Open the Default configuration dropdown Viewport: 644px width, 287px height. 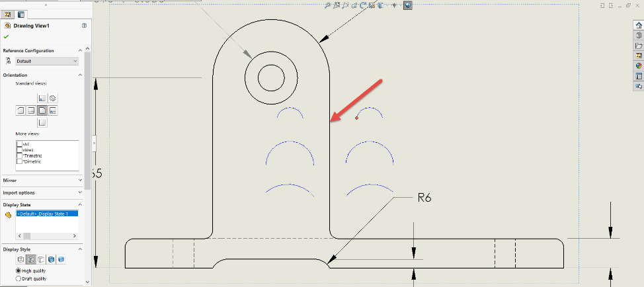(46, 61)
